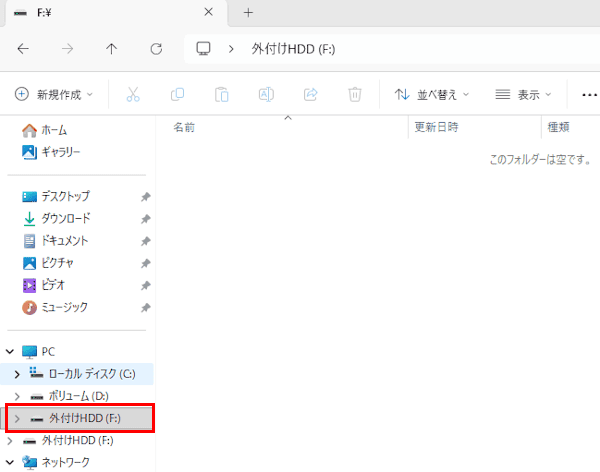Add a new tab with plus button
The width and height of the screenshot is (600, 472).
pos(248,13)
